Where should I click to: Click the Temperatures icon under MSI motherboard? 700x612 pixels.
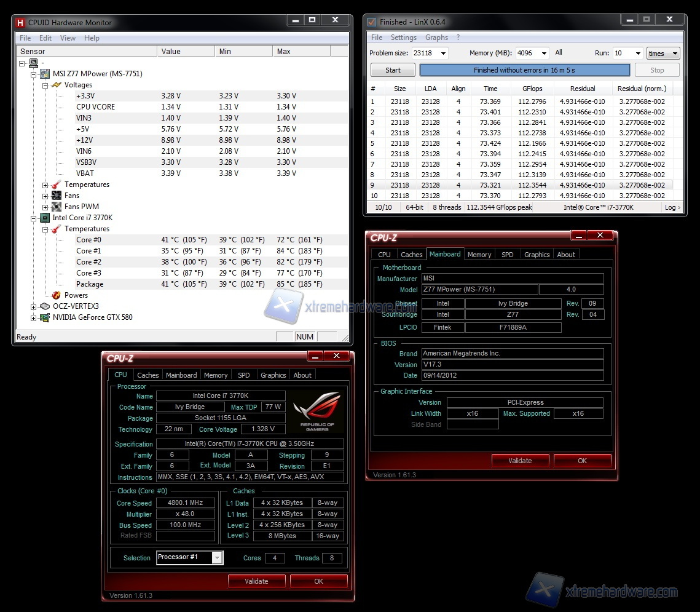point(57,185)
